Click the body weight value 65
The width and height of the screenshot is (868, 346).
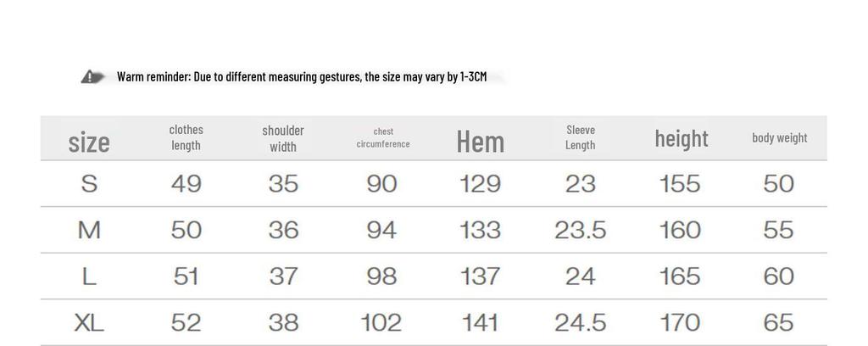click(779, 322)
